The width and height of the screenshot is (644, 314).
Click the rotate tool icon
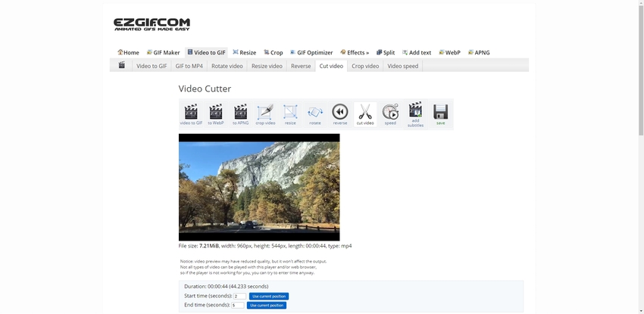[315, 113]
